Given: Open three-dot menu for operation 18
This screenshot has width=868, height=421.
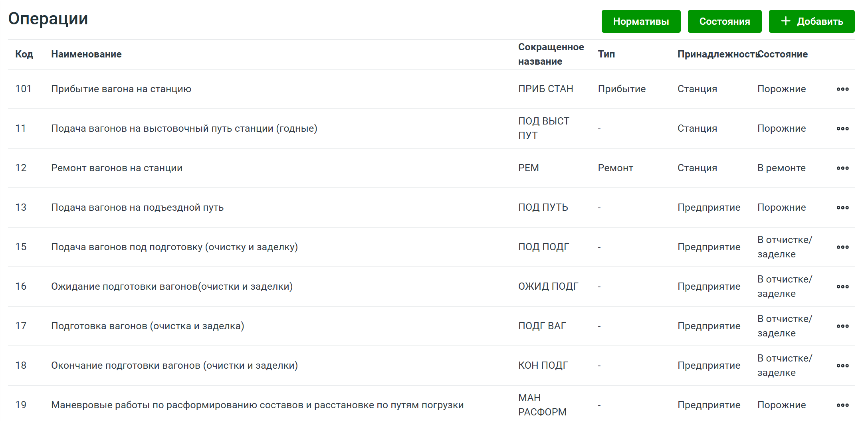Looking at the screenshot, I should pyautogui.click(x=842, y=366).
